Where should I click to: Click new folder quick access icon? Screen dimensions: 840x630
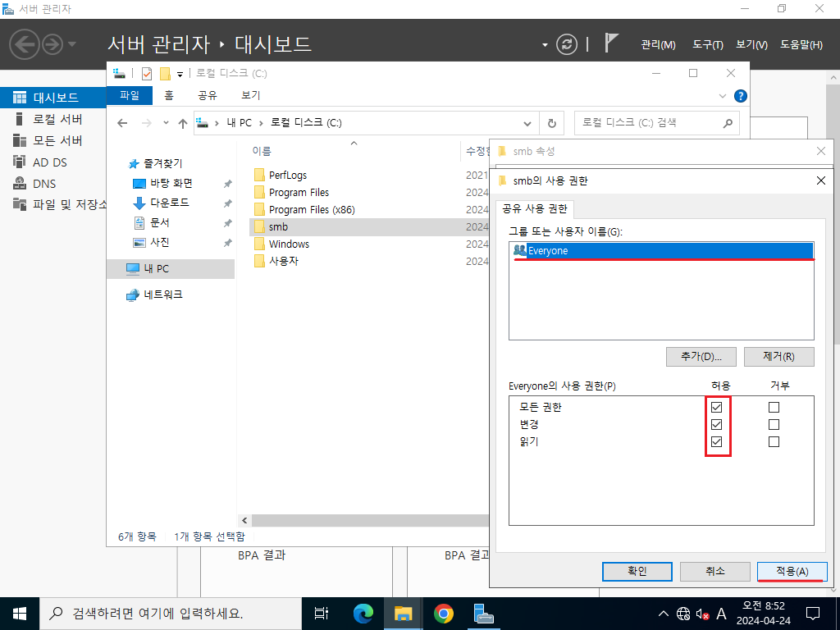coord(165,74)
